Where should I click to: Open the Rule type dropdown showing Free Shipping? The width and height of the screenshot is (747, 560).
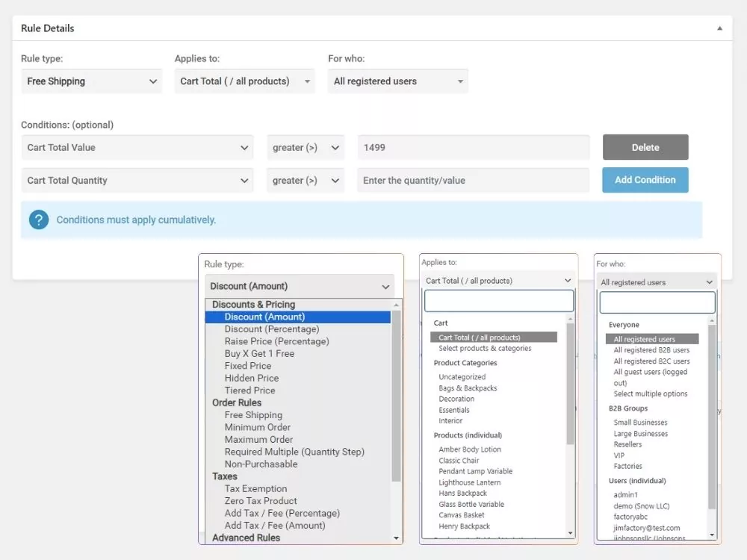pos(91,81)
